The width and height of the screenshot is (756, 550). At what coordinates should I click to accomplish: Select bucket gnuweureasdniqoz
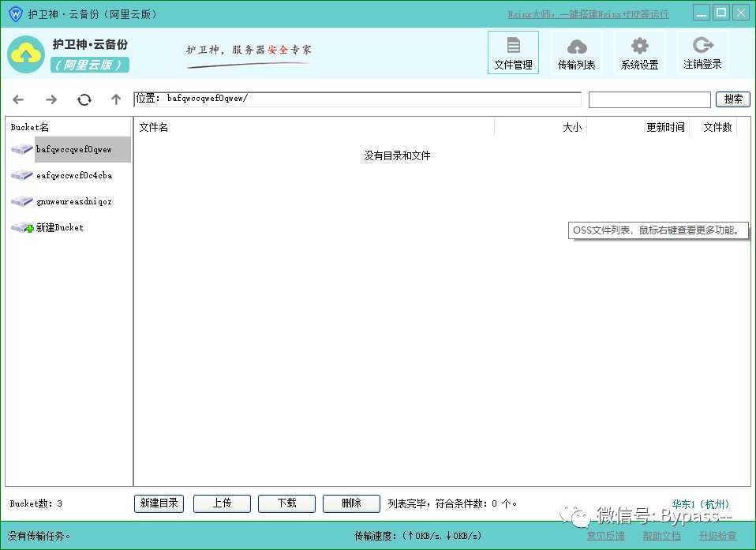(x=74, y=201)
